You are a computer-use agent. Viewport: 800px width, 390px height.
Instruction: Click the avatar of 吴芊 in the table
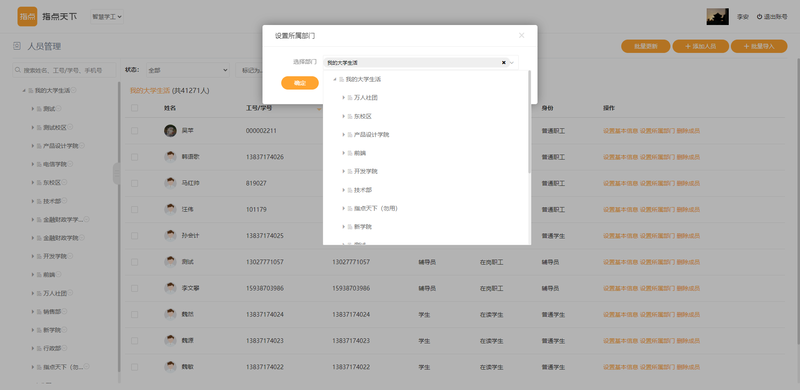click(x=170, y=130)
